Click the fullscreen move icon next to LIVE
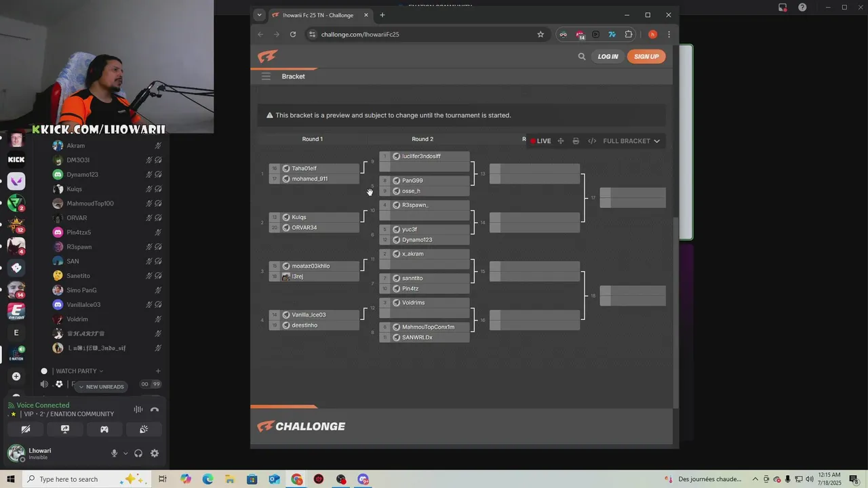 click(x=561, y=141)
